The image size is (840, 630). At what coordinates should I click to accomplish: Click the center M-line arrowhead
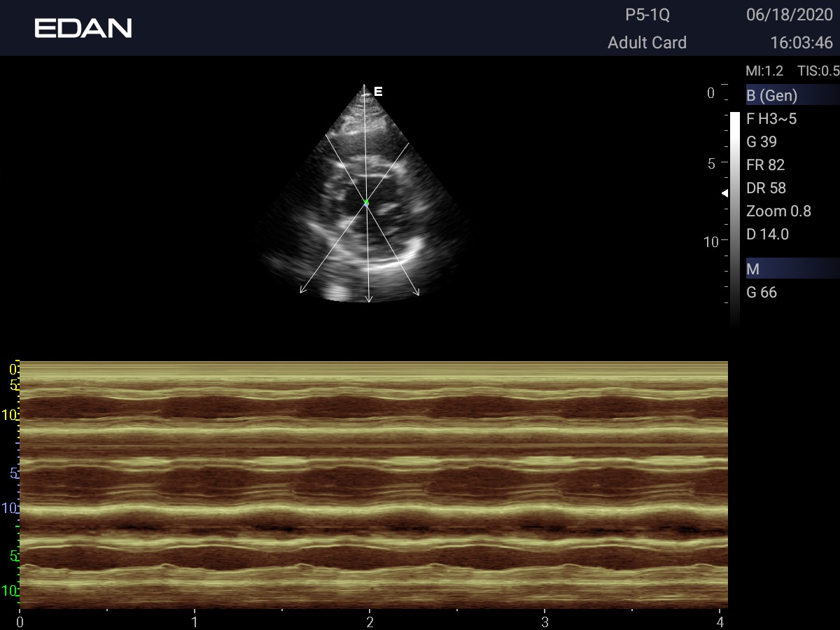pos(369,299)
